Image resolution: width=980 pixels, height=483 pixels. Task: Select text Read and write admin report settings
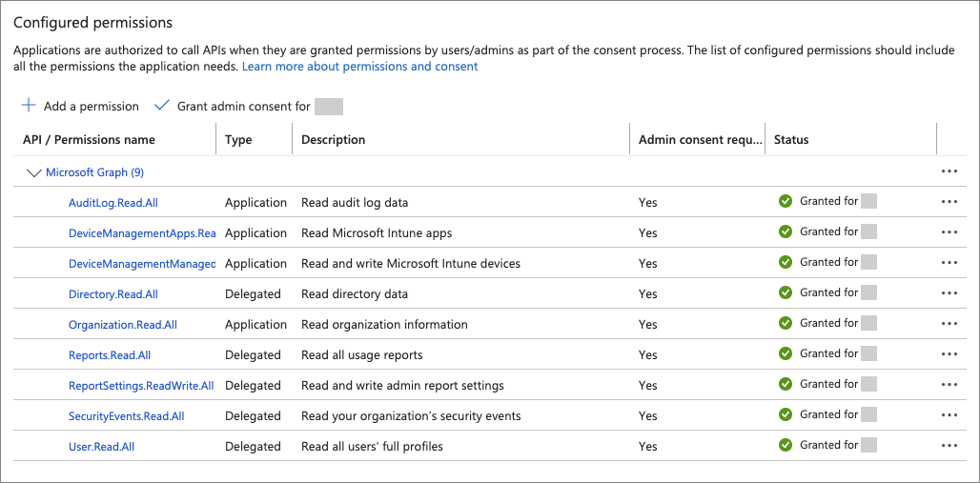[402, 386]
